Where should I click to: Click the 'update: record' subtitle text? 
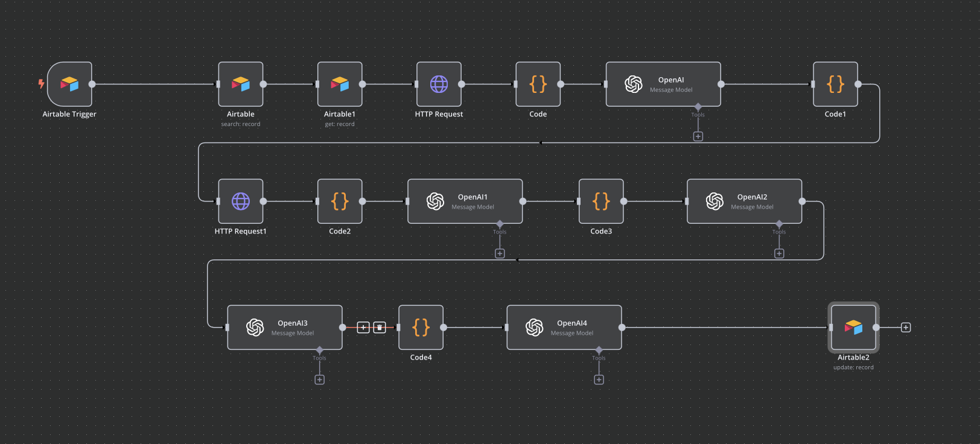(853, 367)
